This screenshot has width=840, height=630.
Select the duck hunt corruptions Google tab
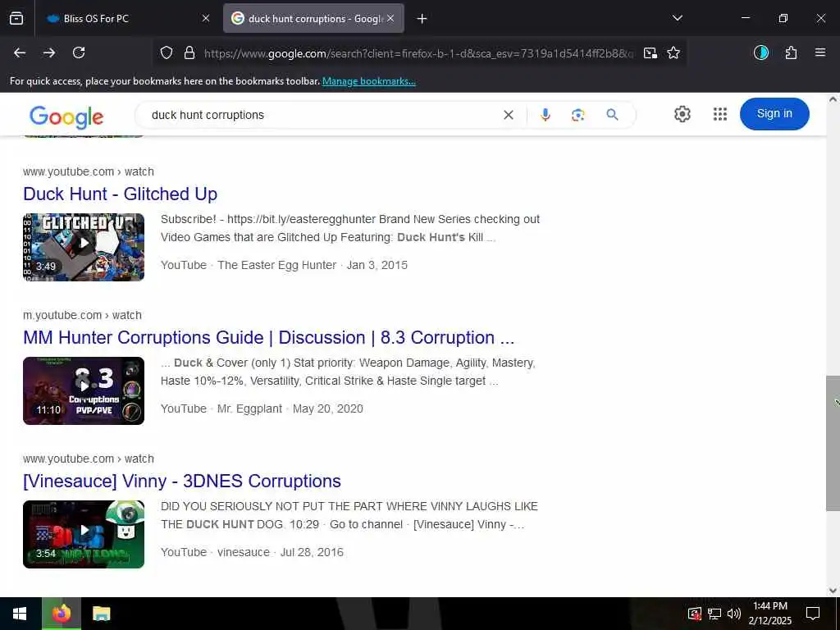pos(313,18)
